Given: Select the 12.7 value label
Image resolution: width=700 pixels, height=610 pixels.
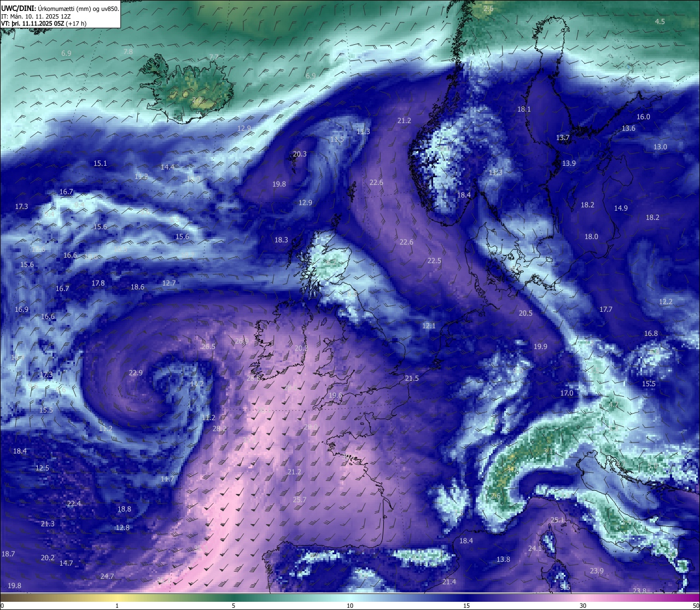Looking at the screenshot, I should (x=169, y=283).
